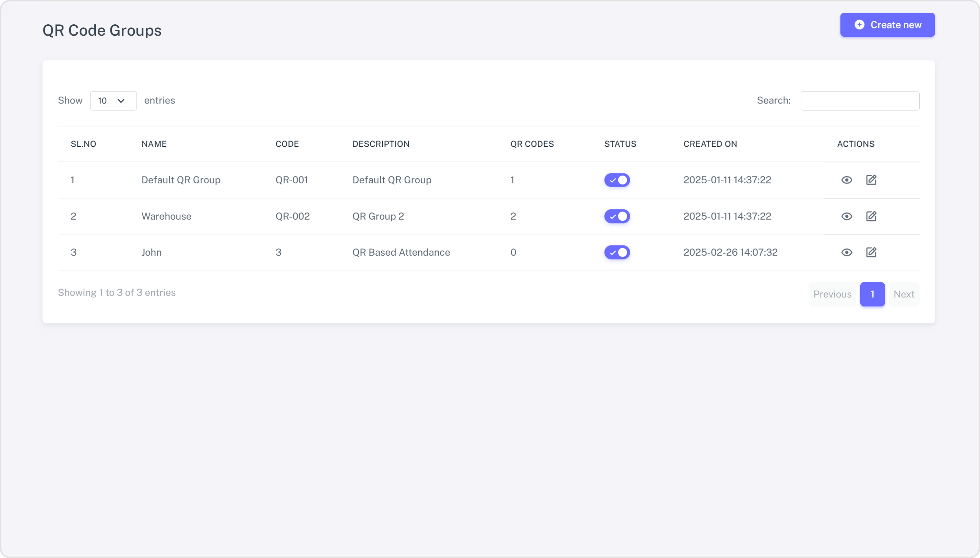Click the plus icon in Create new
Viewport: 980px width, 558px height.
(859, 25)
